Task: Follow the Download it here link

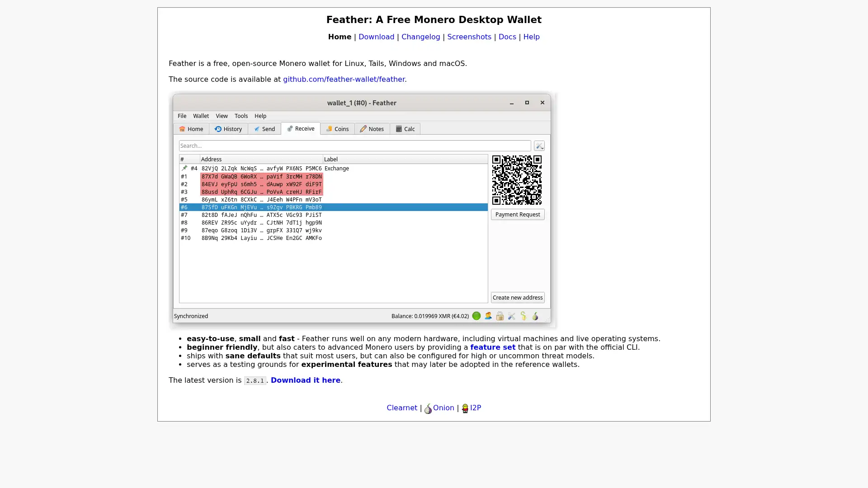Action: tap(306, 380)
